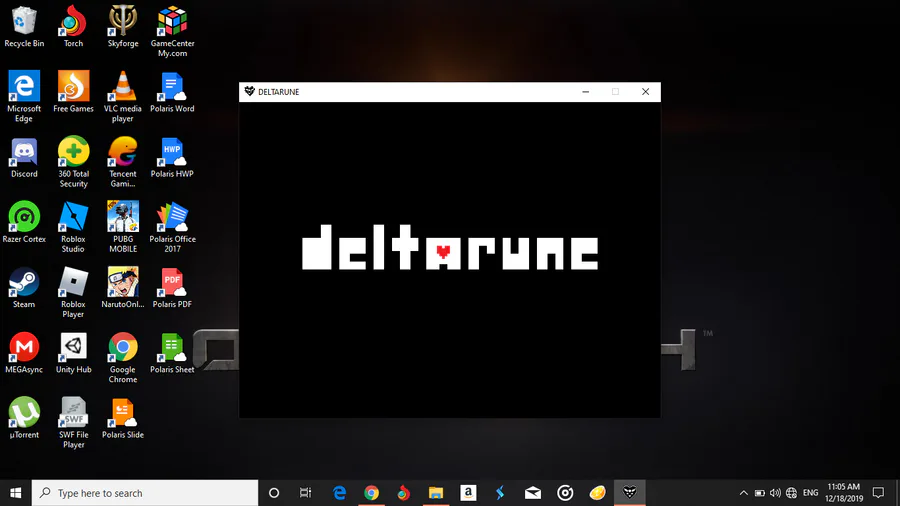This screenshot has height=506, width=900.
Task: Click the white spiral taskbar icon
Action: 565,493
